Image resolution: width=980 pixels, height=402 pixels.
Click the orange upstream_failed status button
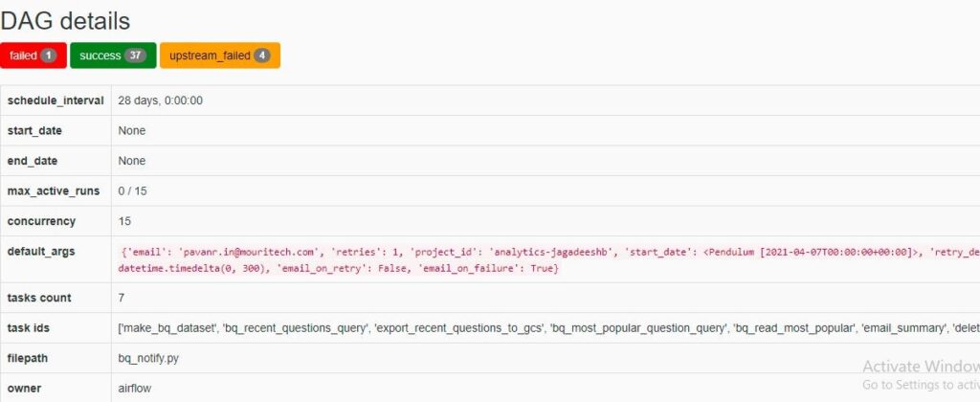pyautogui.click(x=219, y=56)
